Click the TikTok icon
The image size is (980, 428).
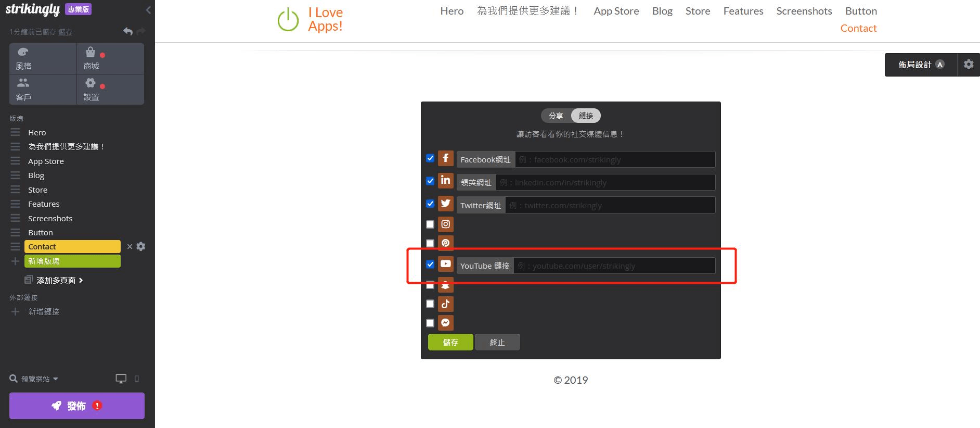pos(446,304)
